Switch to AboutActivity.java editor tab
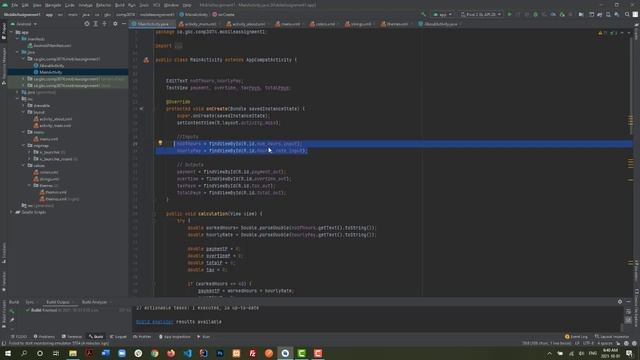Viewport: 640px width, 360px height. pos(440,24)
